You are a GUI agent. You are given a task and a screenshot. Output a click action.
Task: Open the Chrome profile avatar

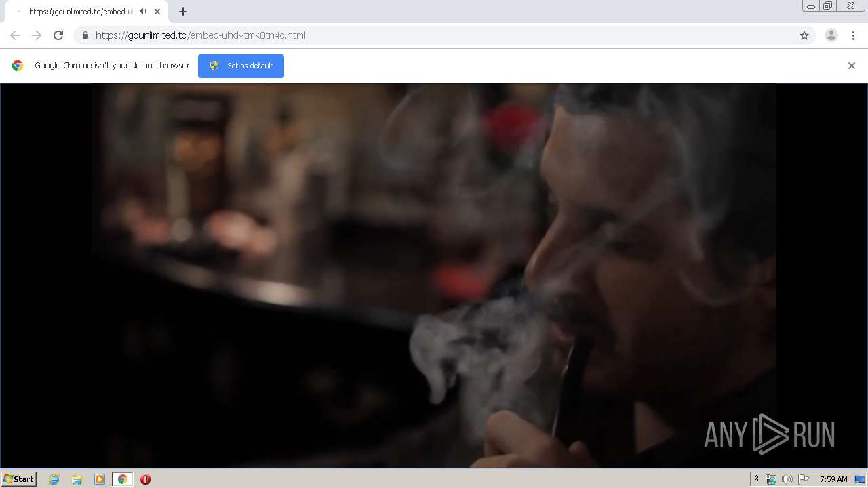[831, 35]
